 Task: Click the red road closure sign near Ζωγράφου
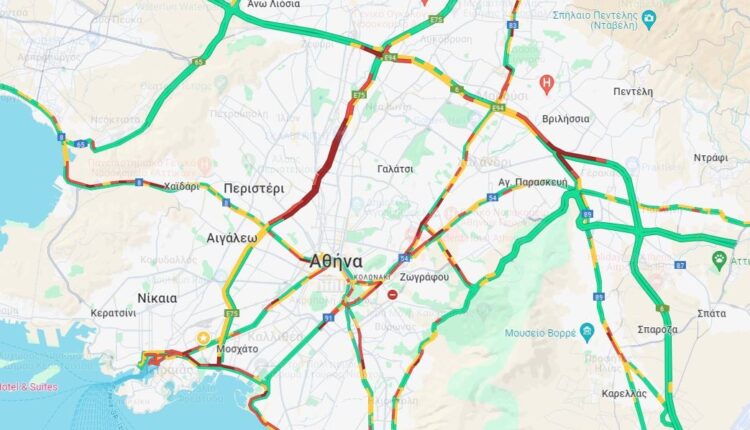click(x=393, y=294)
